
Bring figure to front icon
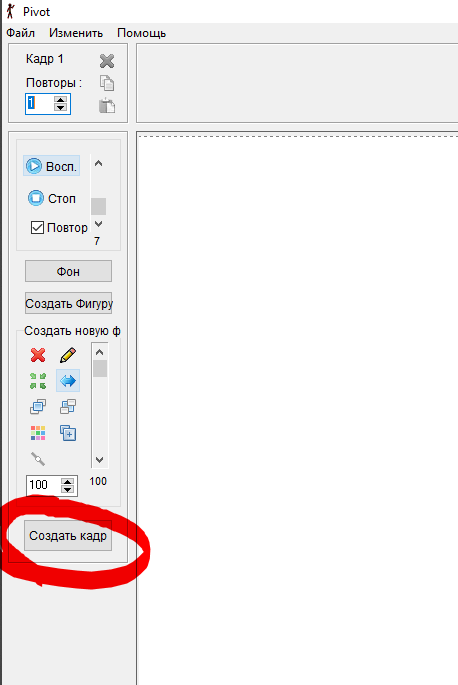click(38, 407)
